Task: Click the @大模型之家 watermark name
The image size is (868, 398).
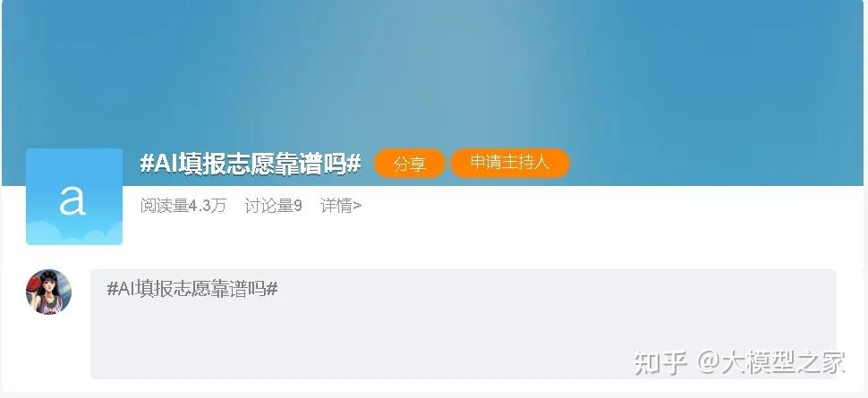Action: coord(771,362)
